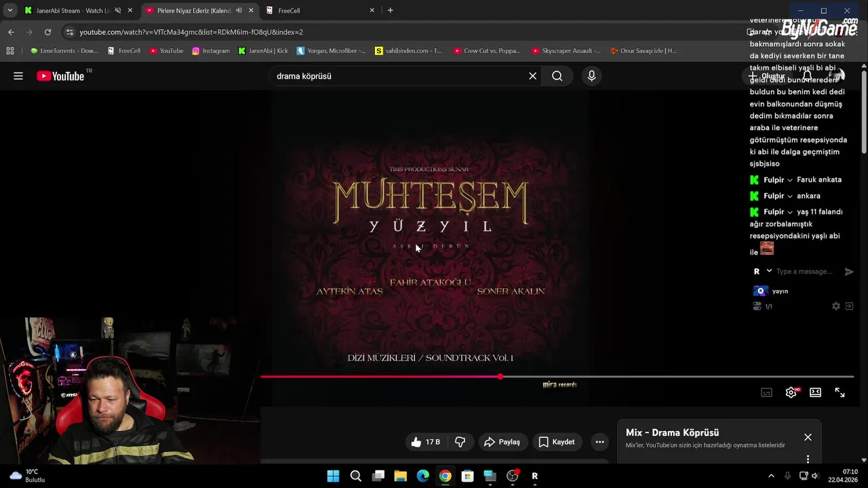Unmute the JanerAbi Stream tab
The height and width of the screenshot is (488, 868).
(x=118, y=11)
